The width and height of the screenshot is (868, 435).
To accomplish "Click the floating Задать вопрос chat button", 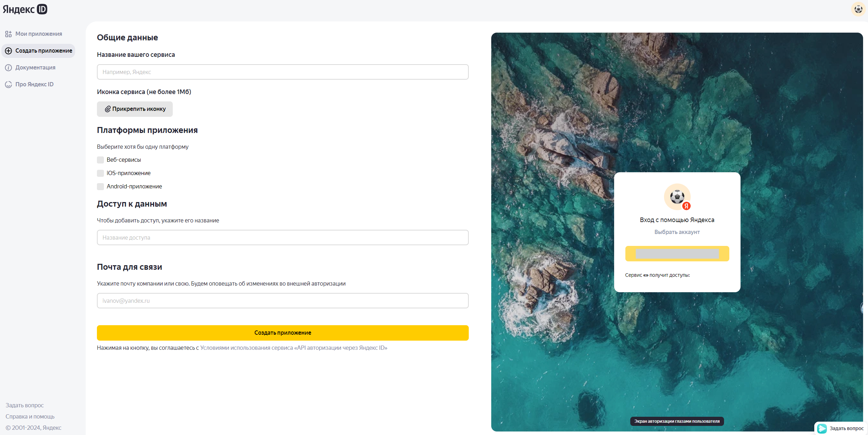I will click(841, 428).
